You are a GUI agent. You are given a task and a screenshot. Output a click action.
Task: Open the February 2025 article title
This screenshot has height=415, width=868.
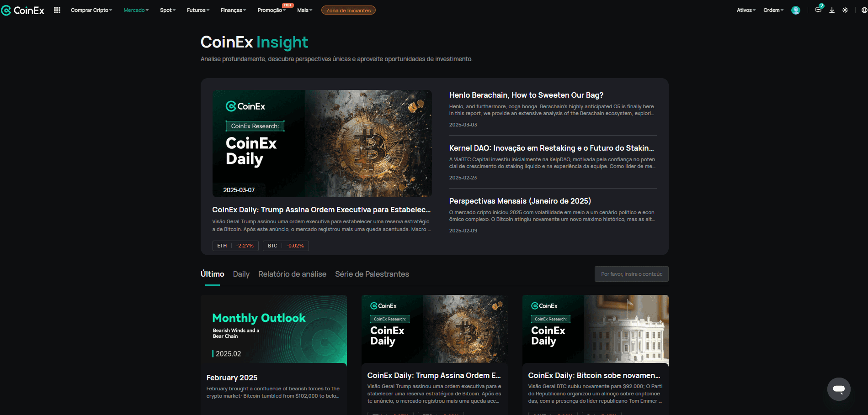(x=232, y=378)
